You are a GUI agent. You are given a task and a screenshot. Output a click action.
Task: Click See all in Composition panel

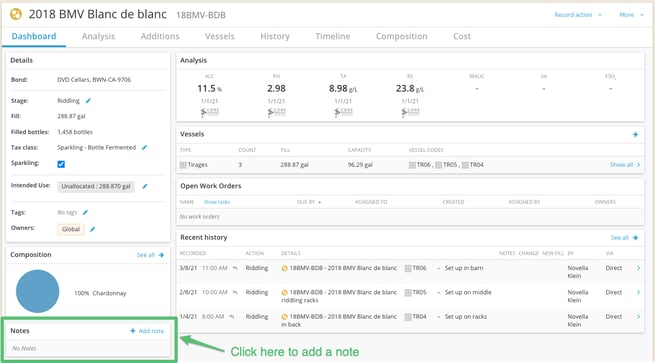click(146, 255)
